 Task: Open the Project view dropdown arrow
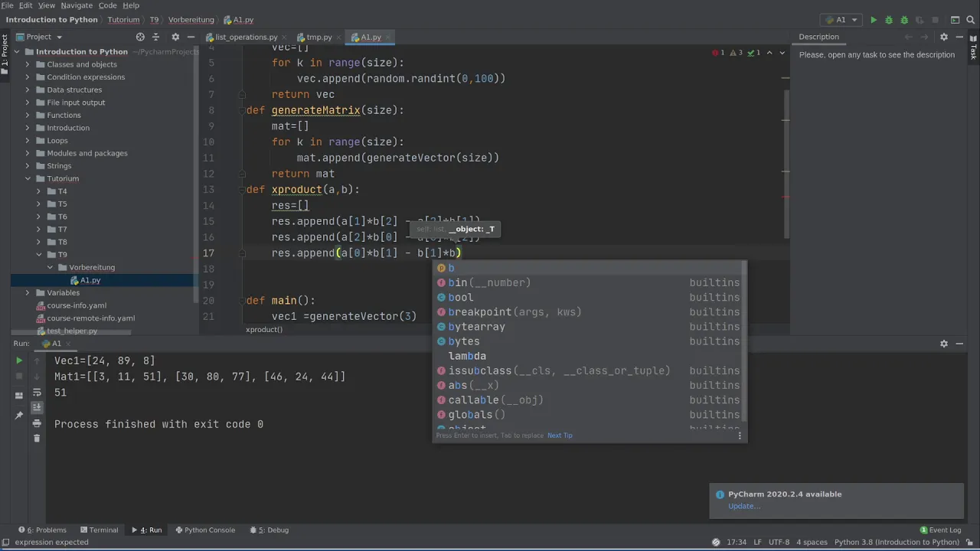pos(60,37)
